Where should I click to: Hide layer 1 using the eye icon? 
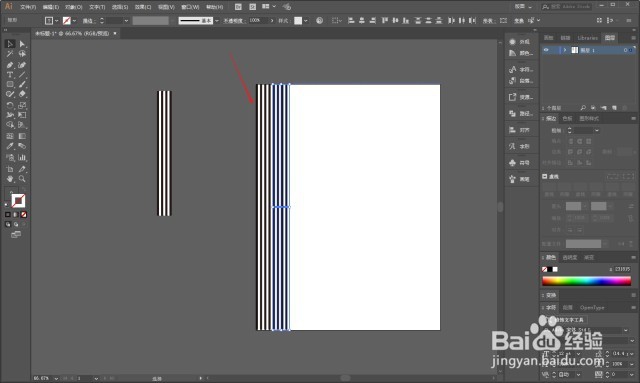click(x=546, y=50)
